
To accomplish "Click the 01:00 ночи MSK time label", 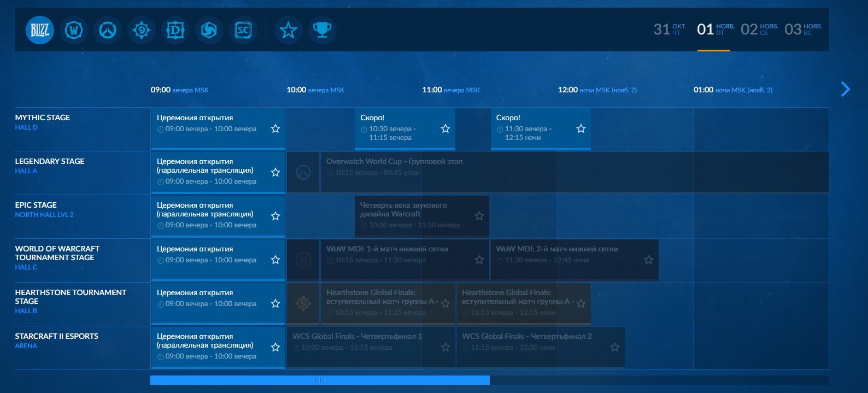I will point(733,90).
